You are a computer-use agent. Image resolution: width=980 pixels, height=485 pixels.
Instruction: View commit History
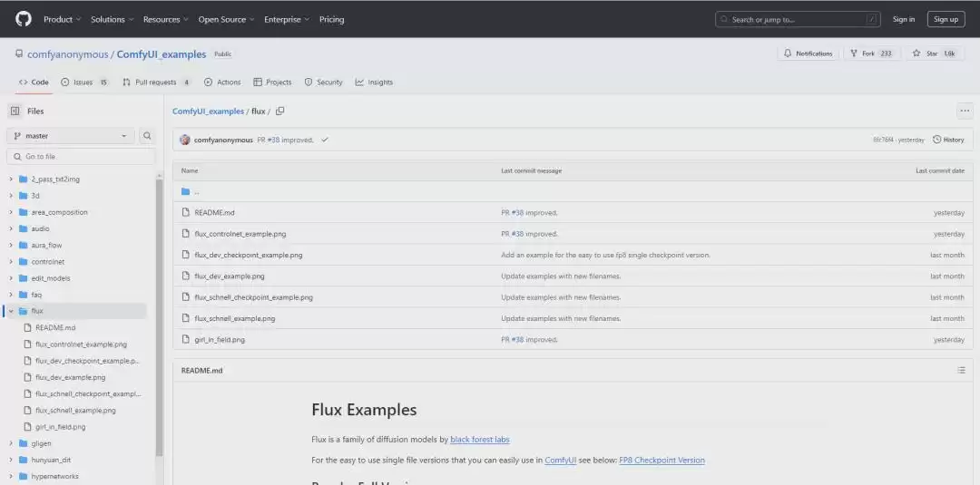coord(948,140)
